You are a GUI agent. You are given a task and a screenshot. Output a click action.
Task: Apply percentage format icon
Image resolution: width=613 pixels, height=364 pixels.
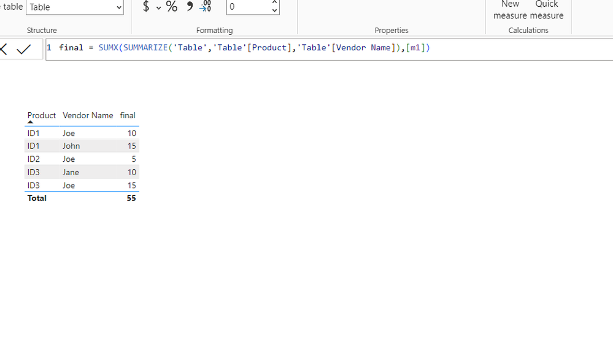click(172, 6)
